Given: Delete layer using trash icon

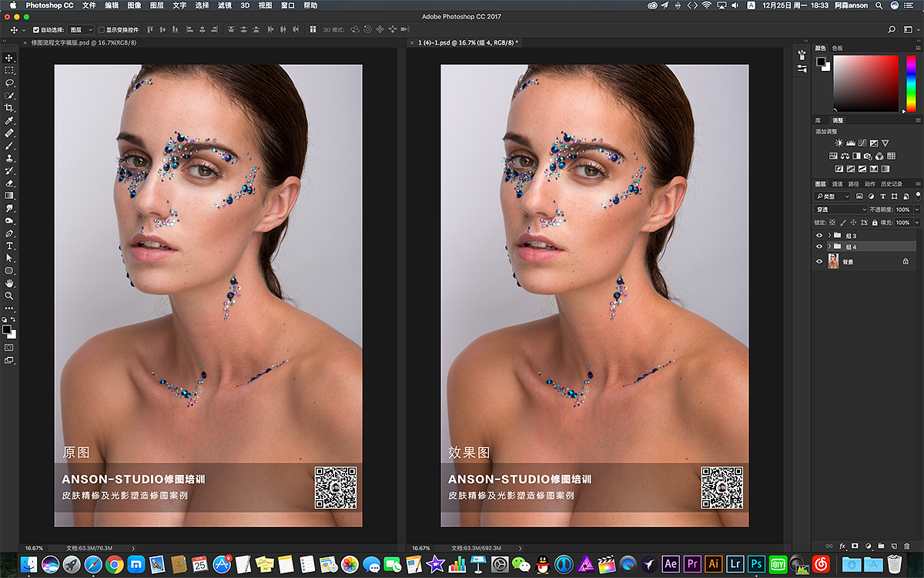Looking at the screenshot, I should (907, 546).
